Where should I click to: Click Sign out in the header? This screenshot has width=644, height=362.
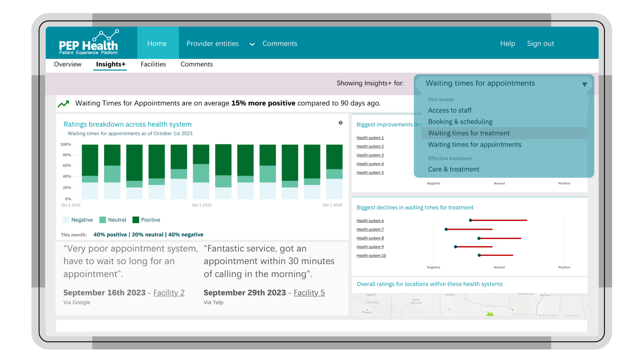coord(540,43)
